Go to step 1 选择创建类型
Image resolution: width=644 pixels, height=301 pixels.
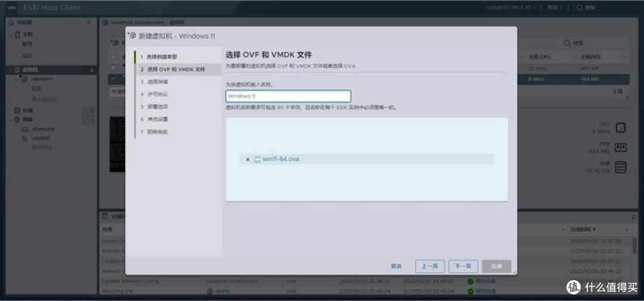point(162,57)
